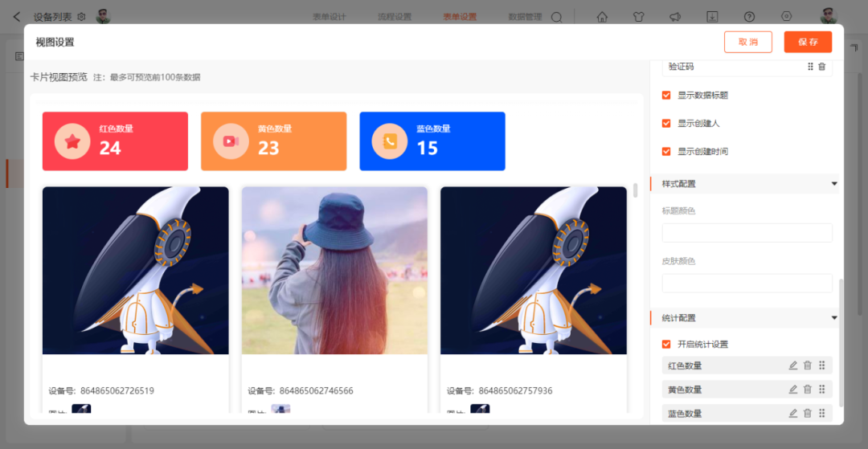Screen dimensions: 868x449
Task: Go to the home icon in top bar
Action: tap(602, 17)
